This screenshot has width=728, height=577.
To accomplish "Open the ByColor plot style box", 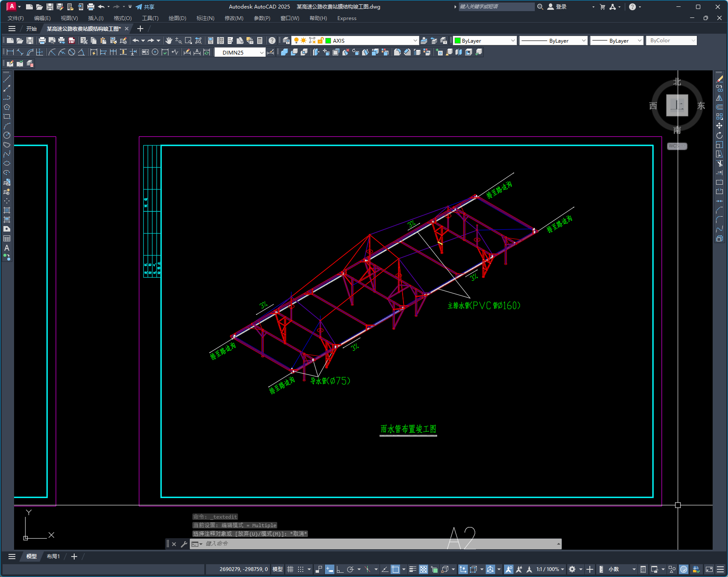I will pos(671,41).
